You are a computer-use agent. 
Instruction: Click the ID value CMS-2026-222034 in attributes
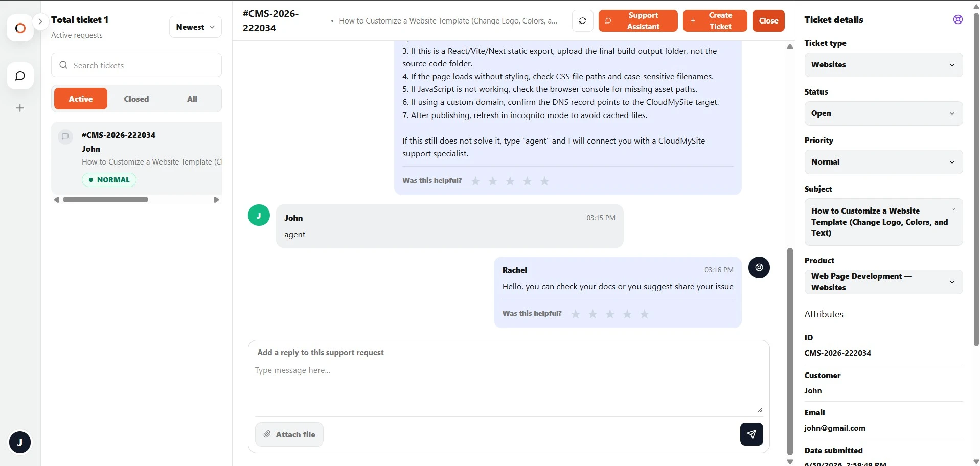[837, 353]
